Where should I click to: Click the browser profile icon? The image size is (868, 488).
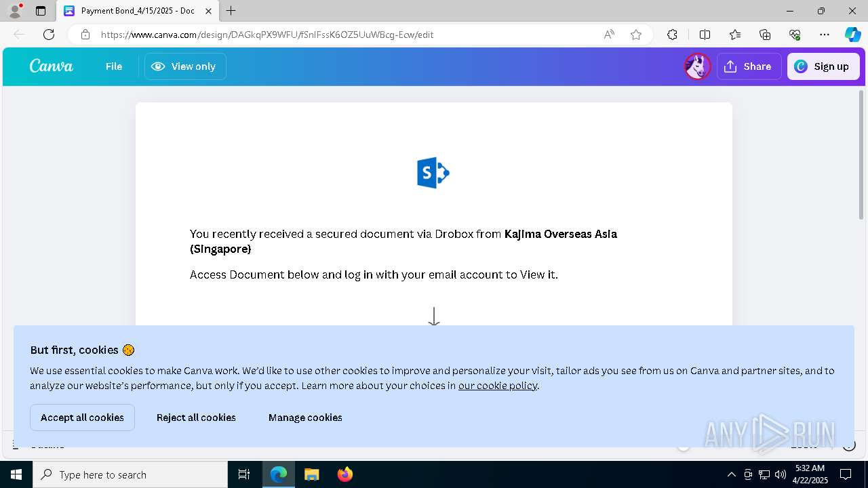click(15, 11)
